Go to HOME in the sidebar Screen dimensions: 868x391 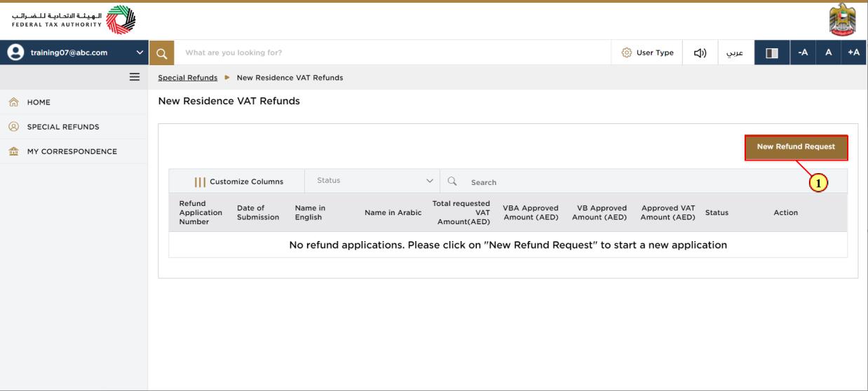click(74, 102)
